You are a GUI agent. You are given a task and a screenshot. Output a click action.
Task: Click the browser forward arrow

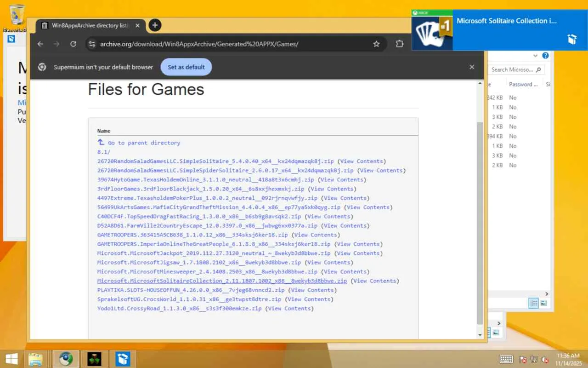[57, 44]
